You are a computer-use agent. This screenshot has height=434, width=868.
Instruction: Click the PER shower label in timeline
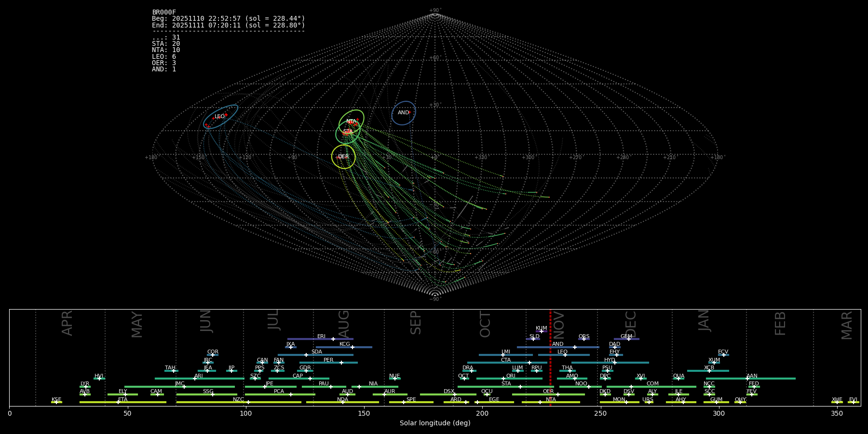pos(328,360)
